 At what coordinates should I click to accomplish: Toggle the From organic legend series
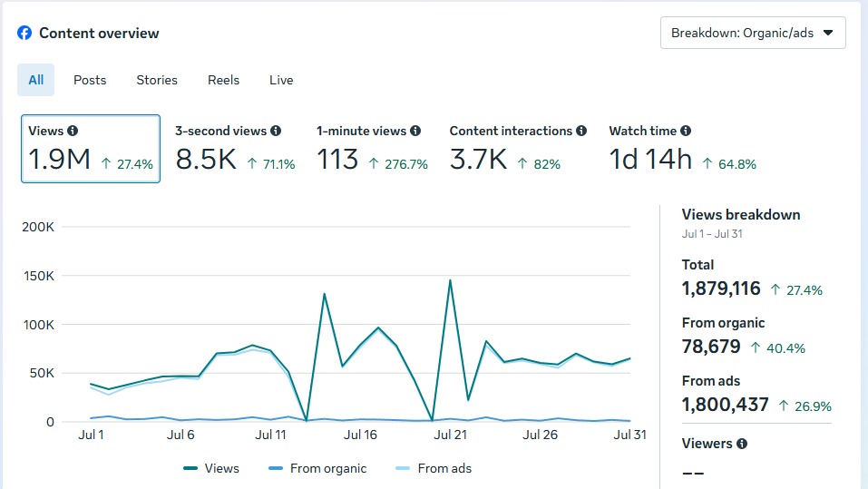click(317, 468)
